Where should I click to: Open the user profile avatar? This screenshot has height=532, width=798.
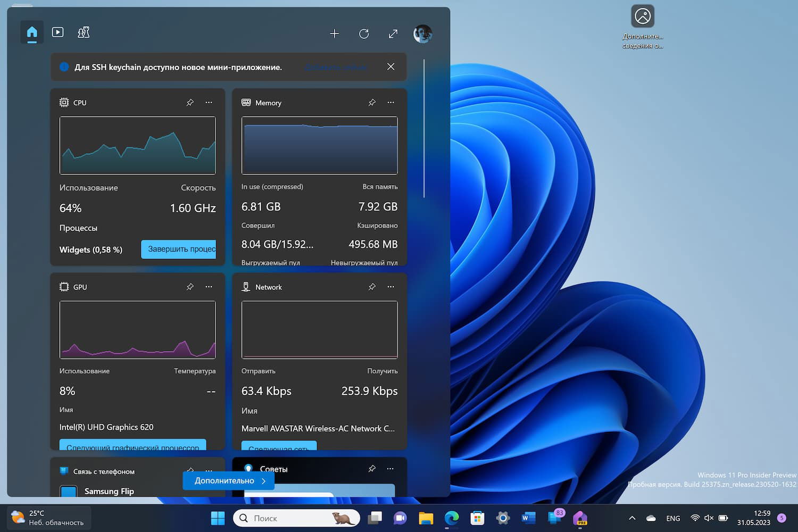[x=423, y=34]
